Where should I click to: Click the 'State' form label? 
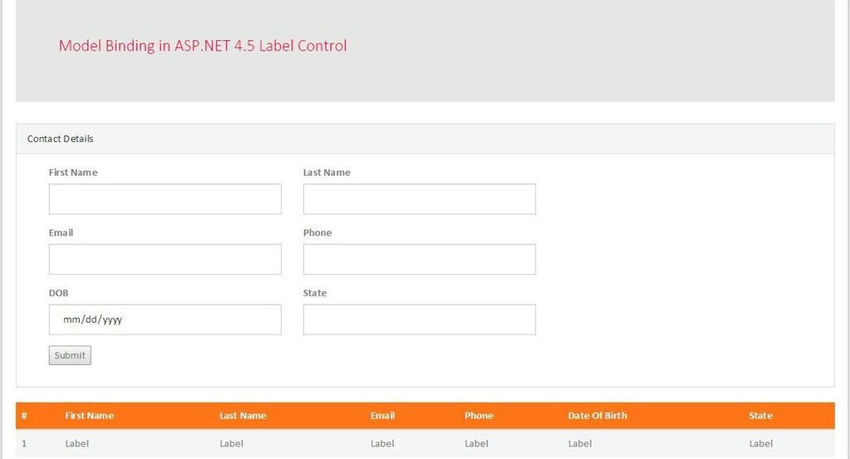pyautogui.click(x=315, y=293)
